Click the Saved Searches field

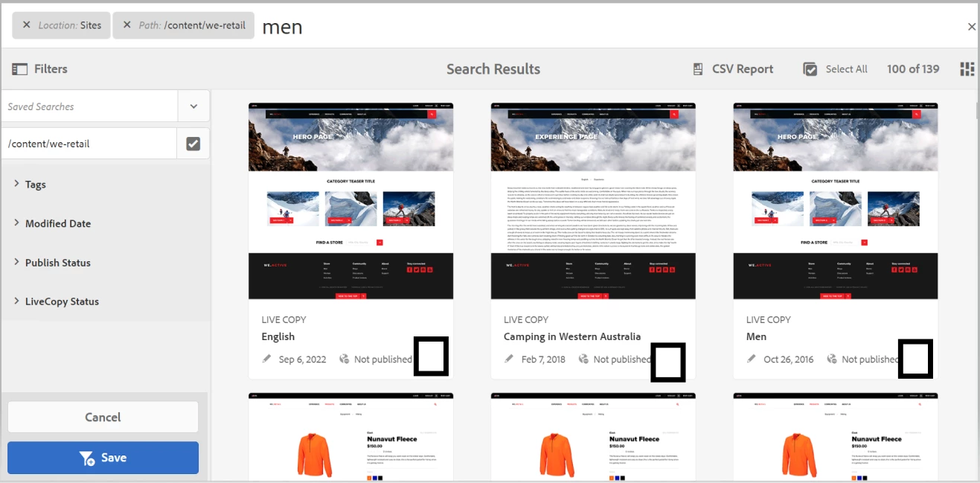(90, 106)
